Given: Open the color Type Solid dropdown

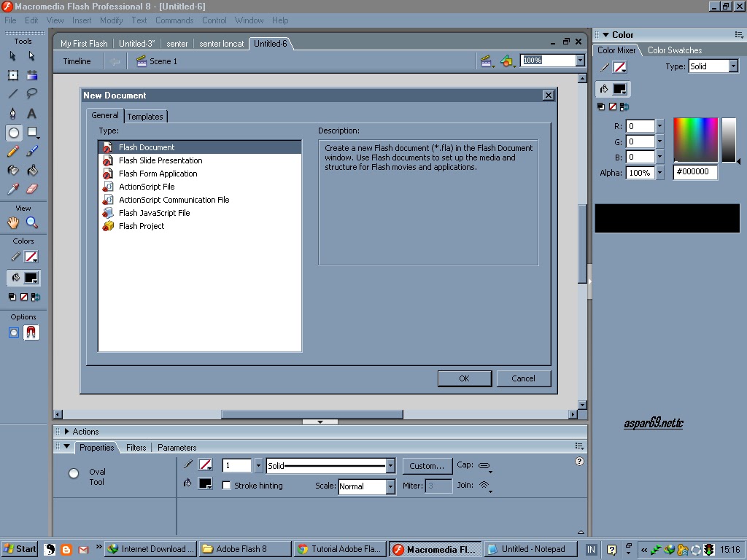Looking at the screenshot, I should 733,66.
